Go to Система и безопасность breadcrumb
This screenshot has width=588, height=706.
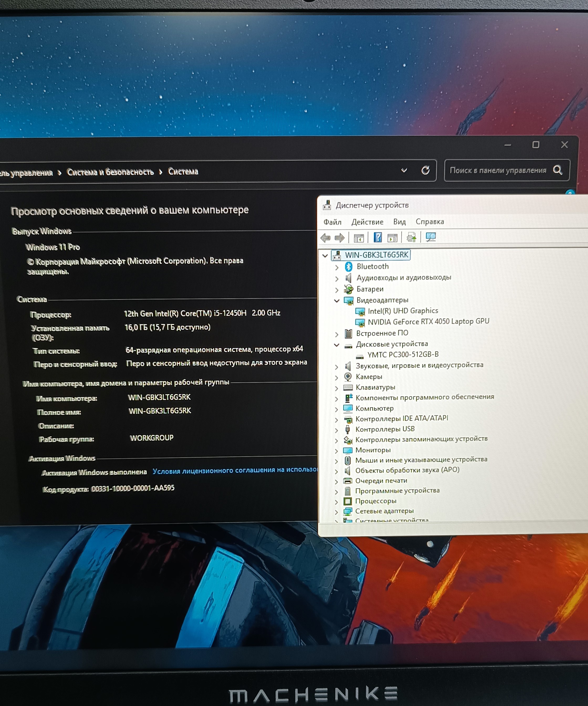110,172
